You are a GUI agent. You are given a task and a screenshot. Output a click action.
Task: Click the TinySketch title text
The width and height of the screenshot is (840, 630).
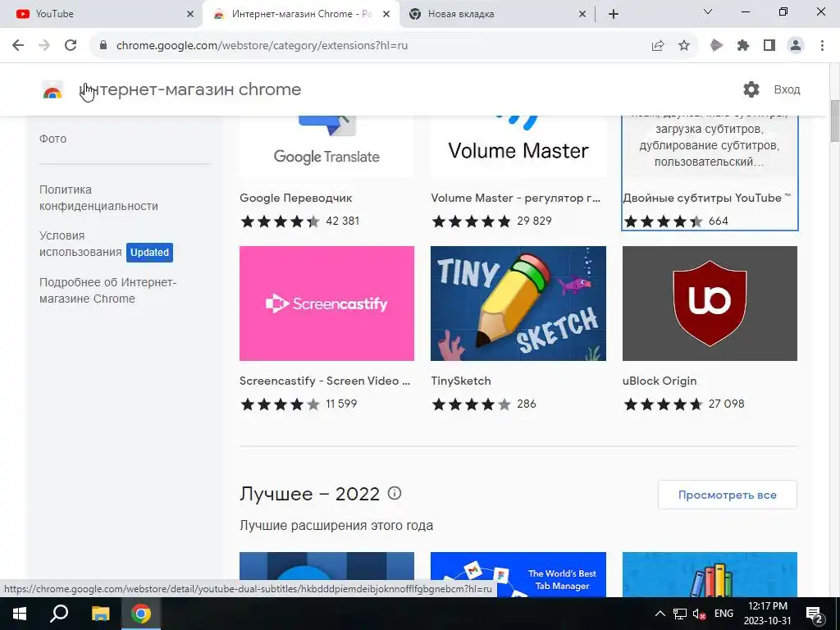click(461, 381)
